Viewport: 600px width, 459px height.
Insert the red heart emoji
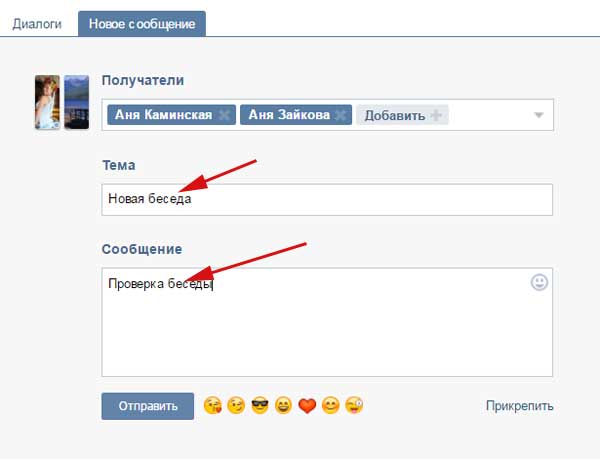pyautogui.click(x=308, y=406)
